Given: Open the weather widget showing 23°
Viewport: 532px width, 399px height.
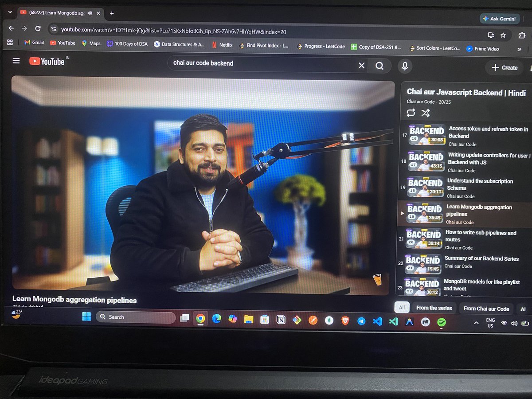Looking at the screenshot, I should 16,314.
